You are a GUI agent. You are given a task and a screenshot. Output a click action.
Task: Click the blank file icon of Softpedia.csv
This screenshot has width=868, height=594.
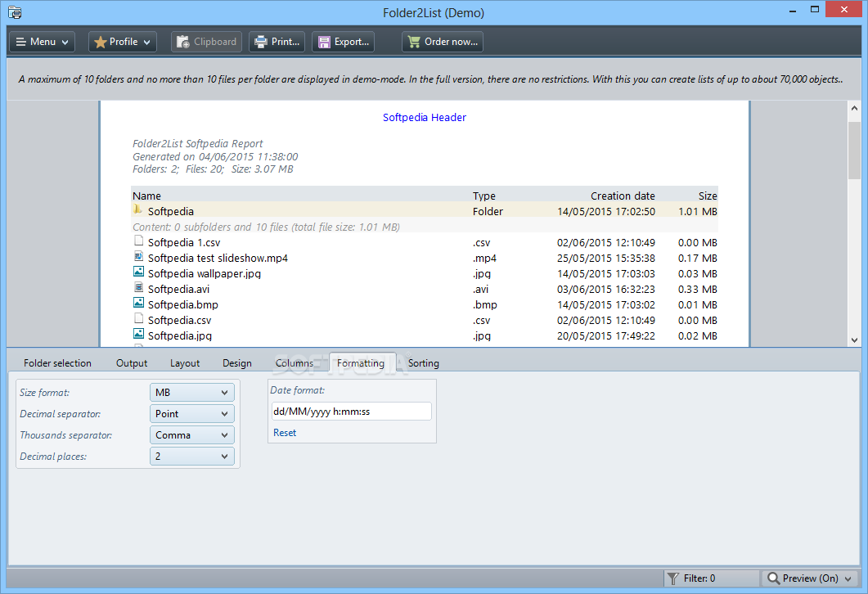(x=138, y=318)
